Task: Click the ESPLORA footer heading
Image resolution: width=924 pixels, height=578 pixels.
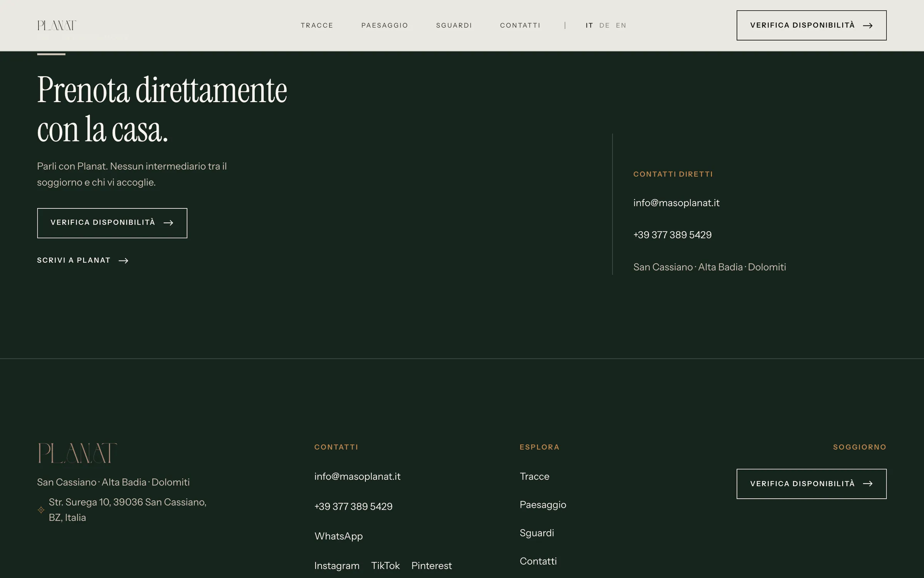Action: click(x=539, y=447)
